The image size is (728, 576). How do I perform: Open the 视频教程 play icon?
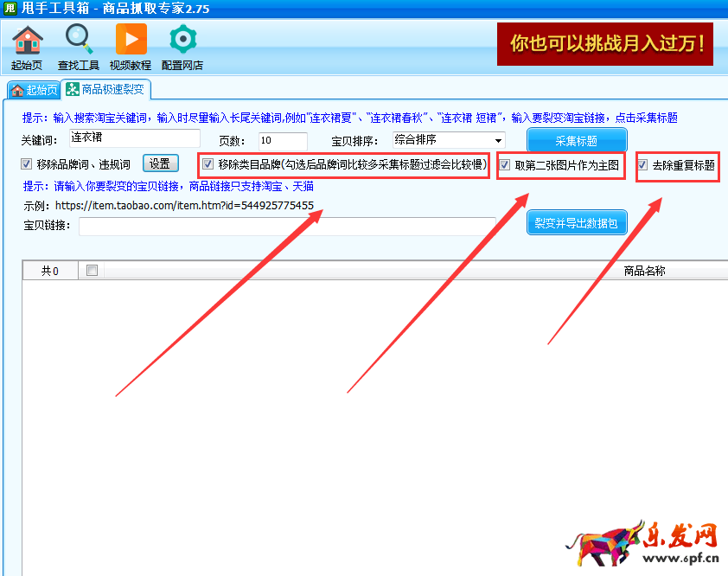click(x=131, y=41)
